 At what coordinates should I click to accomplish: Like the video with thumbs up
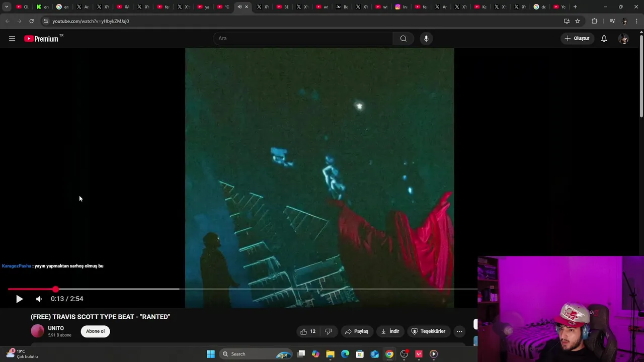(x=308, y=331)
